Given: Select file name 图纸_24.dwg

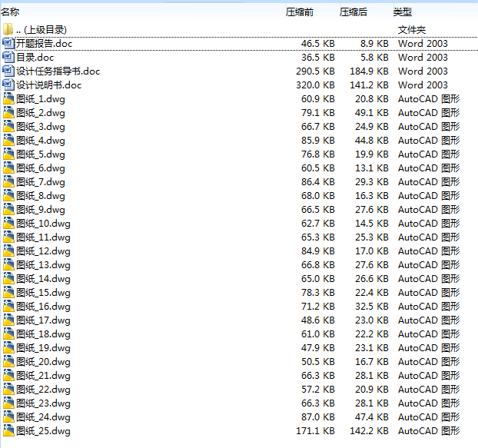Looking at the screenshot, I should click(x=43, y=417).
